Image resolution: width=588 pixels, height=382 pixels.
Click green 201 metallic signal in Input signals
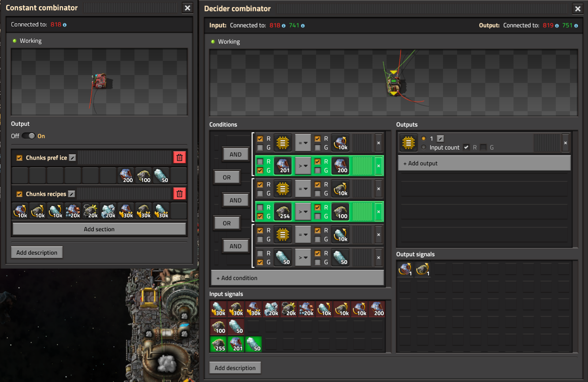point(236,344)
